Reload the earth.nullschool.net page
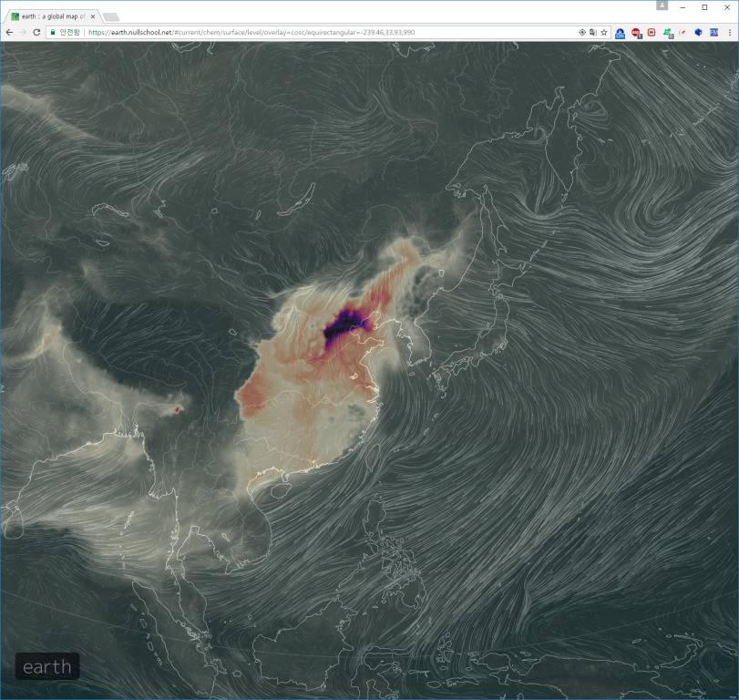This screenshot has width=739, height=700. click(36, 32)
